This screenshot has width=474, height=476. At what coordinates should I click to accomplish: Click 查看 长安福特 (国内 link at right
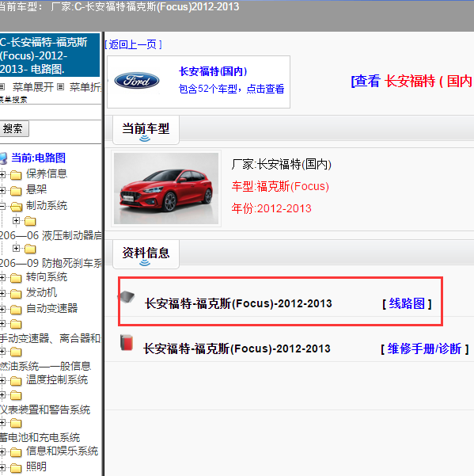411,81
